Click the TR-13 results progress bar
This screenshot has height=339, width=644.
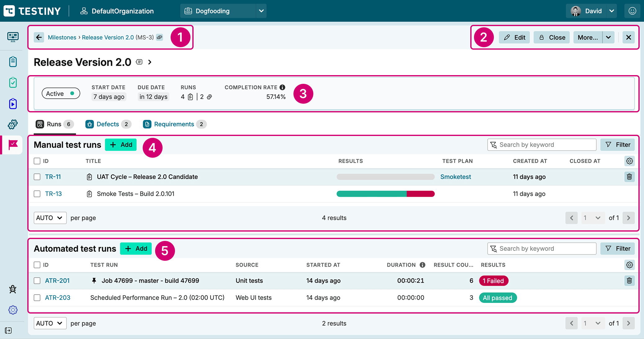point(385,194)
